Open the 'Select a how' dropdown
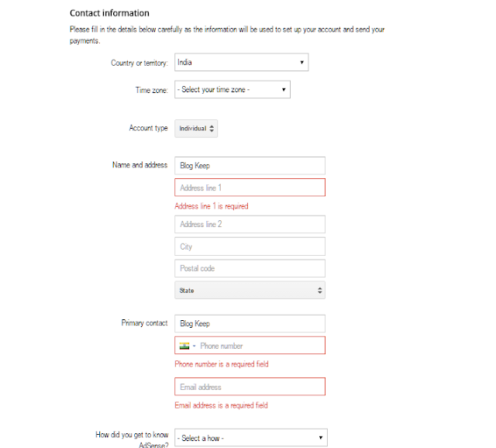 pos(250,438)
